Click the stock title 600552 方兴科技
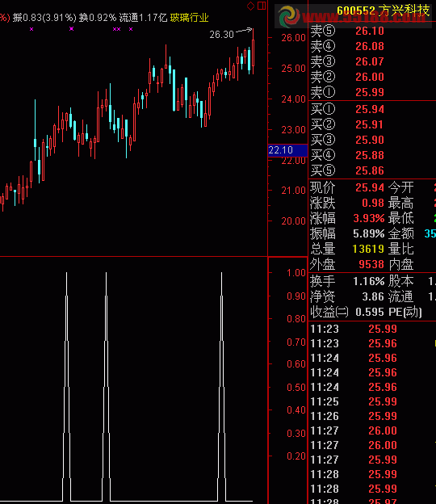 383,10
